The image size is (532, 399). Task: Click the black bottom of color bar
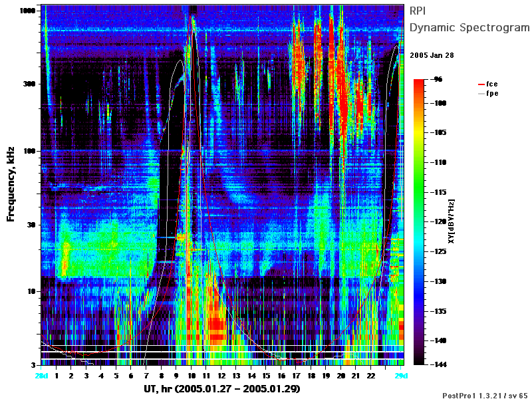click(419, 362)
